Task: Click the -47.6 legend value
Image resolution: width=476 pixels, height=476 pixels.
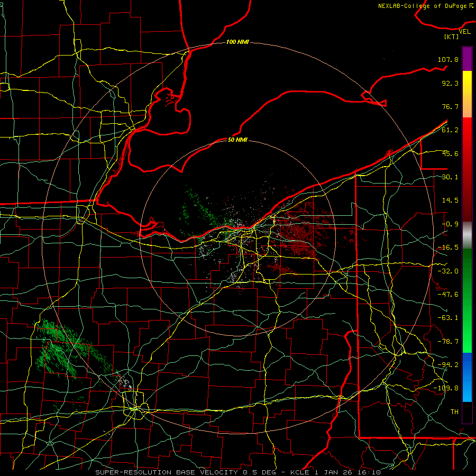Action: click(448, 295)
